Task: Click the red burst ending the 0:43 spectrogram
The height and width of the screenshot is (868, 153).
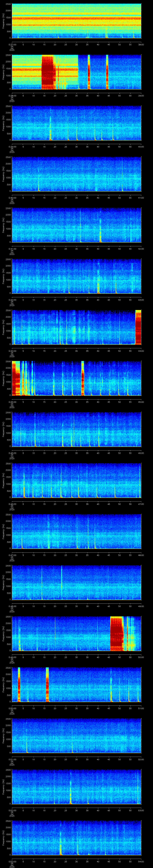Action: click(x=138, y=327)
